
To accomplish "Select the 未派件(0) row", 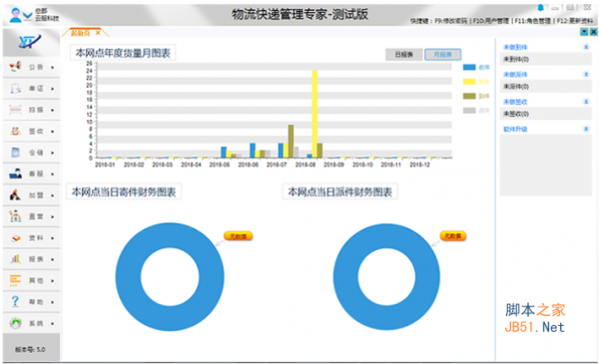I will tap(545, 87).
